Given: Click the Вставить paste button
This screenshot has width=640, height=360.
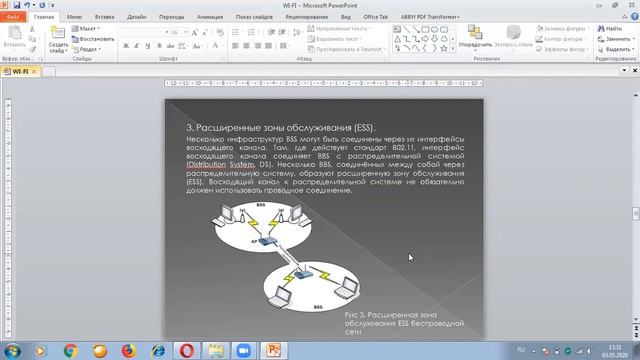Looking at the screenshot, I should [14, 37].
